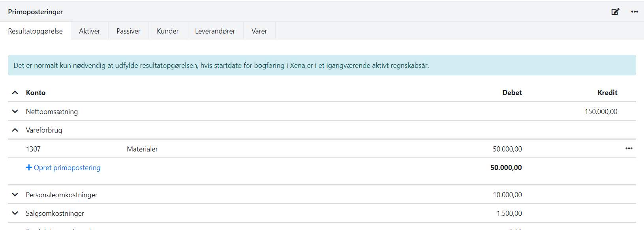The width and height of the screenshot is (644, 230).
Task: Click the edit pencil icon for Primoposteringer
Action: pos(615,12)
